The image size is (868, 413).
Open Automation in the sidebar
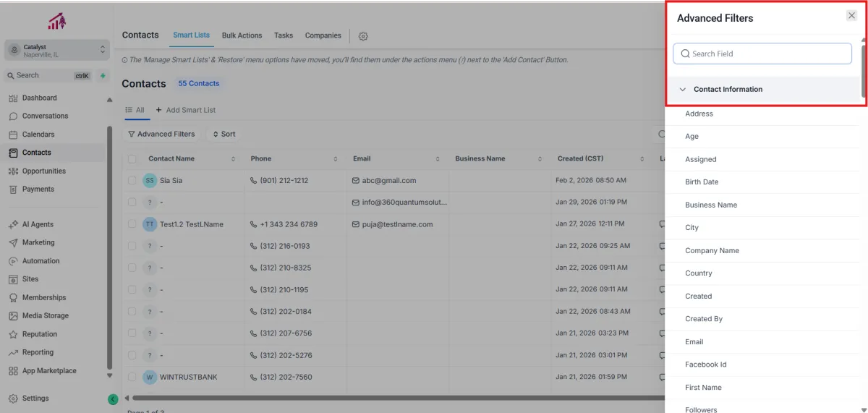point(41,261)
